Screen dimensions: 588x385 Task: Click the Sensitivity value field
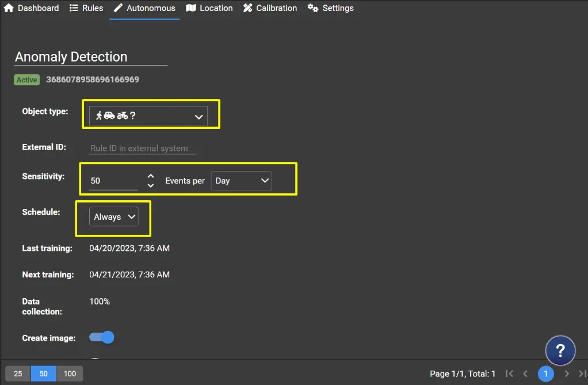[x=113, y=181]
